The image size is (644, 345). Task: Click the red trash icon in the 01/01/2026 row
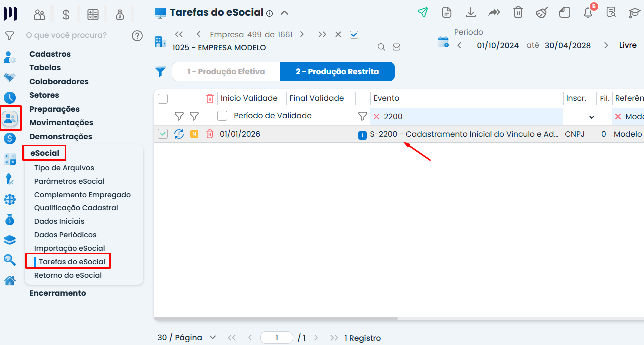[x=210, y=134]
